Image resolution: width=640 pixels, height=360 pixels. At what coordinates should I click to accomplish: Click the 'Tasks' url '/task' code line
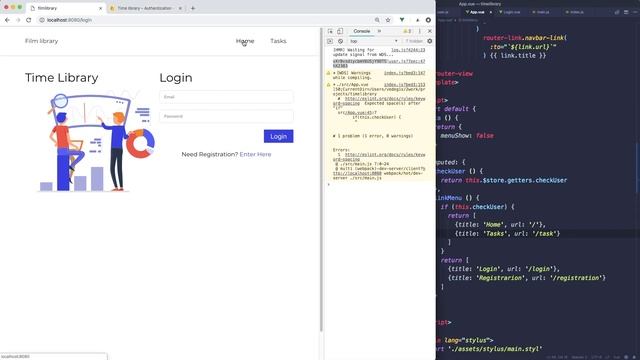(x=508, y=233)
